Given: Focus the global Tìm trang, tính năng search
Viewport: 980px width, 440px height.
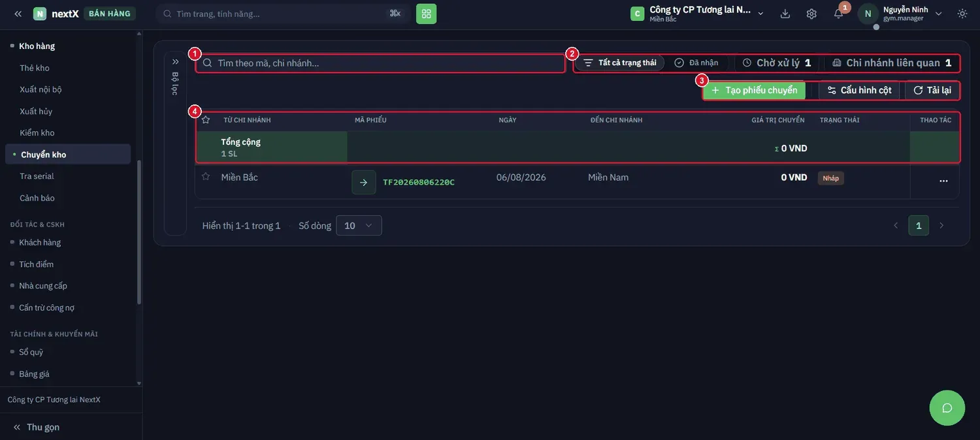Looking at the screenshot, I should click(282, 14).
